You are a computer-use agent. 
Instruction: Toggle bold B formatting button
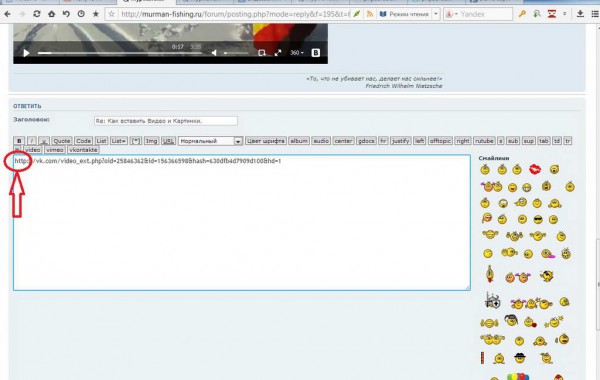(19, 141)
